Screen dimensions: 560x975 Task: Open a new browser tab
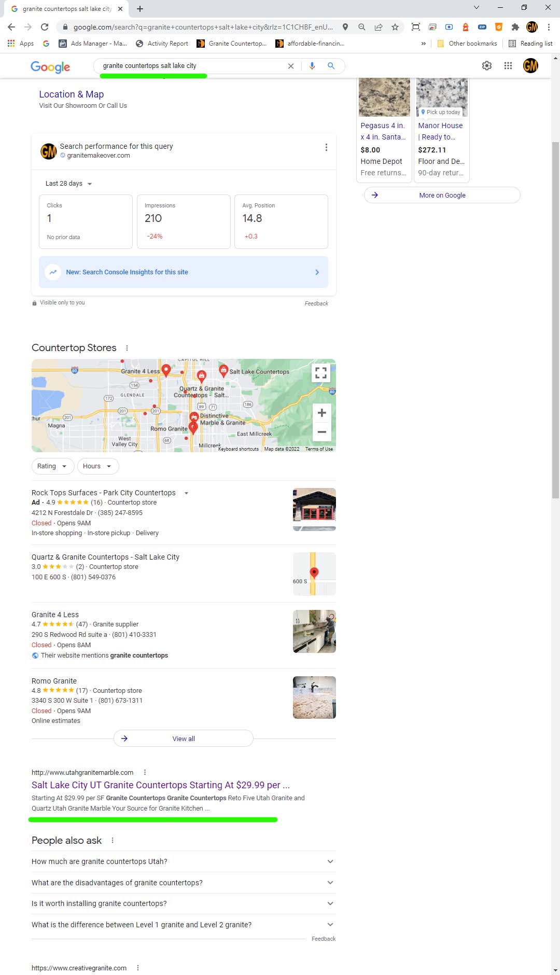140,8
